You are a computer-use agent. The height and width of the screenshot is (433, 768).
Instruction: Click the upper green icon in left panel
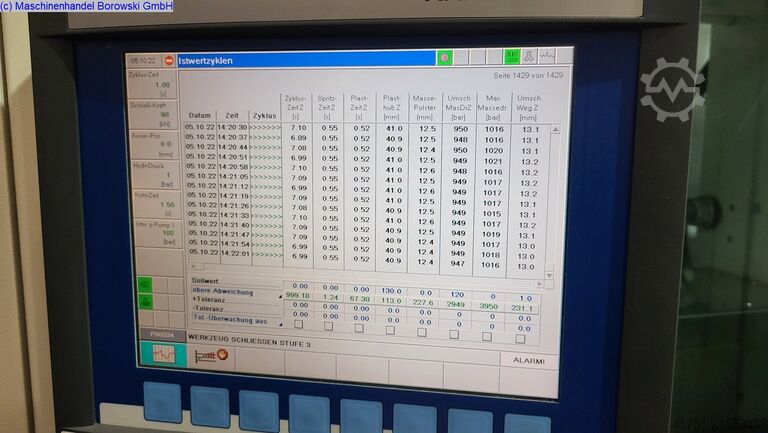tap(146, 284)
